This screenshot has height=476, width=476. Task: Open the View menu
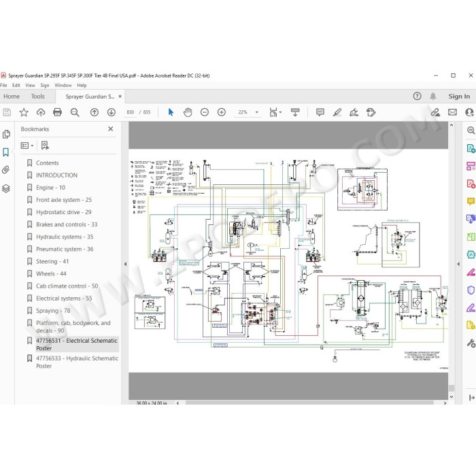pyautogui.click(x=30, y=85)
